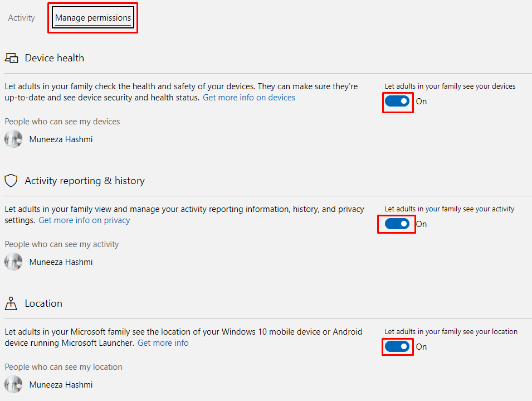Viewport: 532px width, 401px height.
Task: Click the Activity reporting & history heading
Action: (x=85, y=181)
